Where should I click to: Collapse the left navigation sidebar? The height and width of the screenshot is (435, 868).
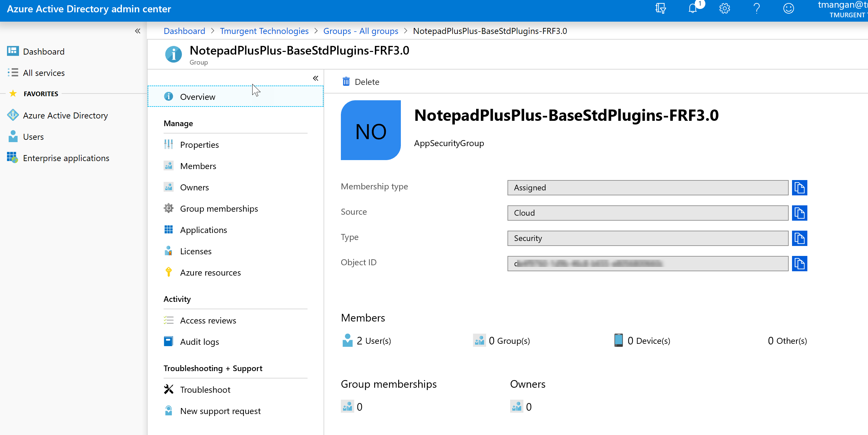138,31
